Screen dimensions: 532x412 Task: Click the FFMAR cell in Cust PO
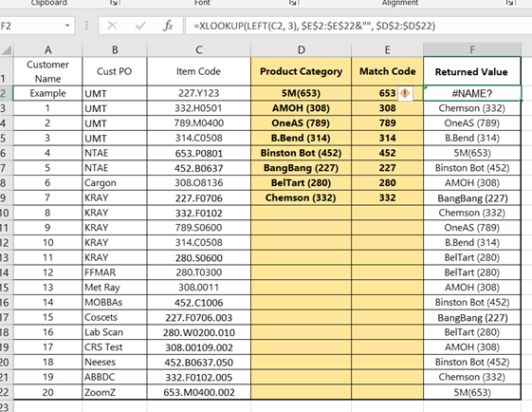(115, 272)
